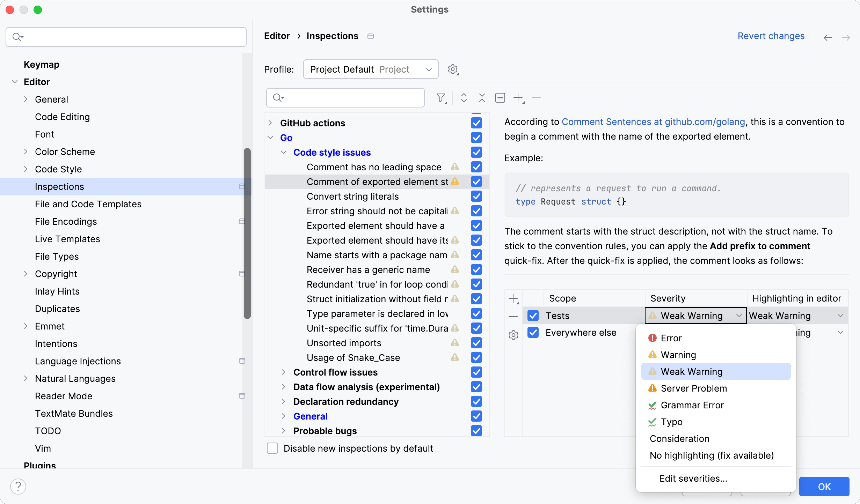Click the collapse all icon in toolbar
860x504 pixels.
tap(481, 97)
